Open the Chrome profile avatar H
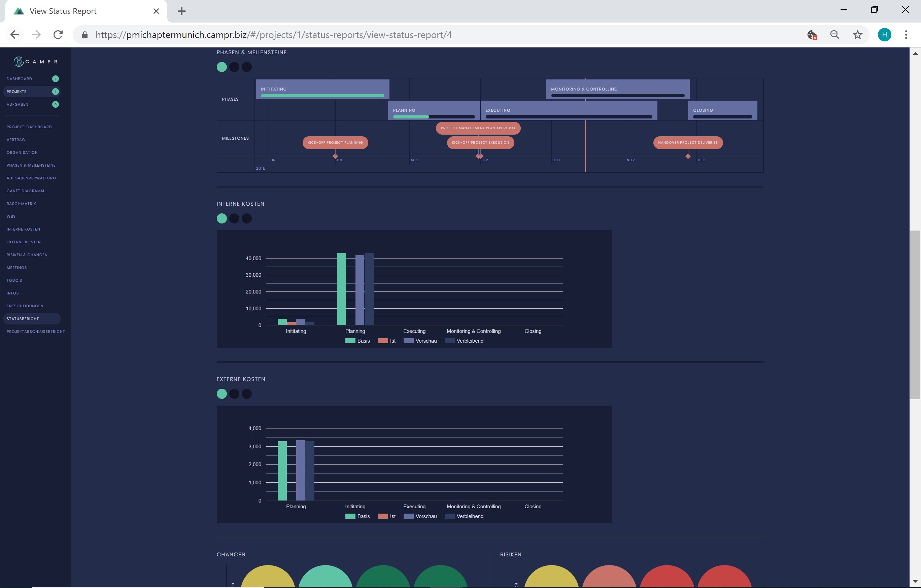 click(884, 35)
